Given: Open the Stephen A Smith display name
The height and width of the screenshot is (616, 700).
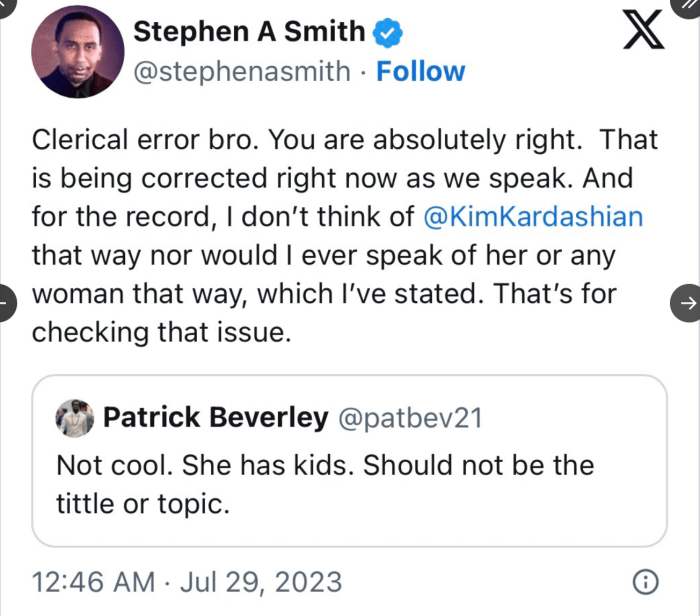Looking at the screenshot, I should coord(249,32).
